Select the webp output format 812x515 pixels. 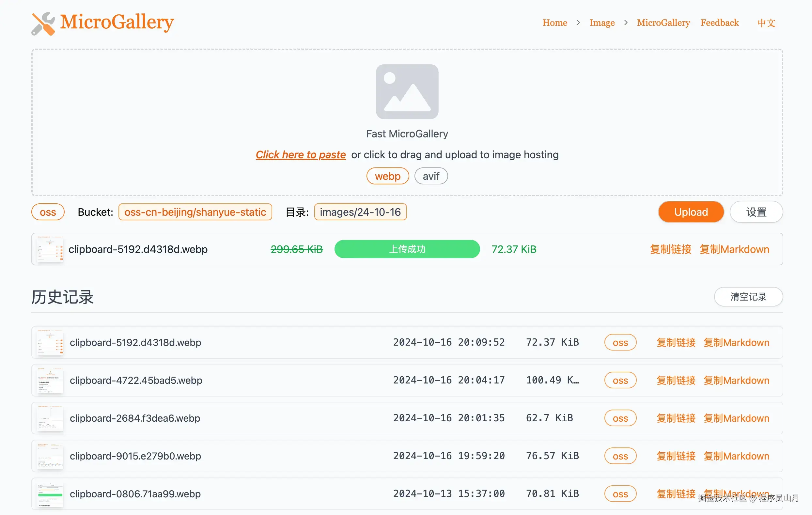[x=387, y=176]
